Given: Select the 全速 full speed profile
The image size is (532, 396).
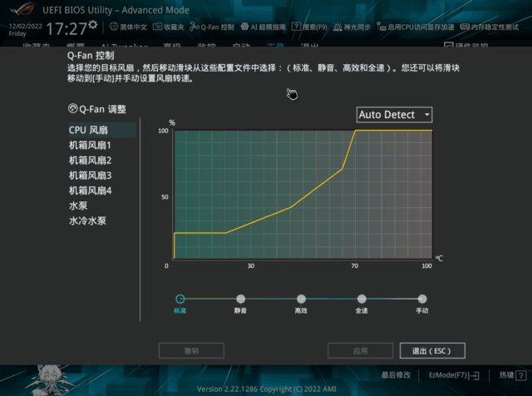Looking at the screenshot, I should click(x=362, y=299).
